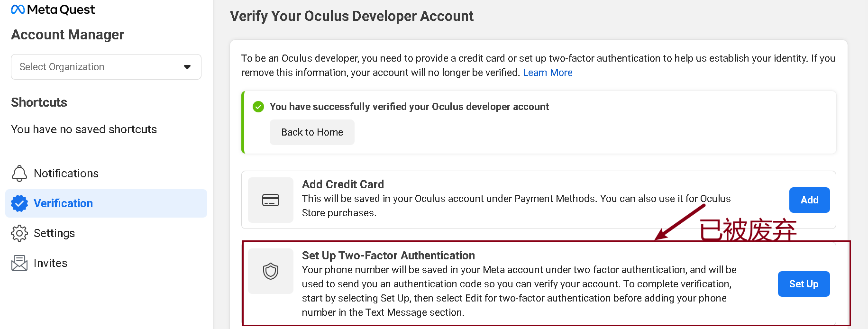868x329 pixels.
Task: Add a credit card with Add button
Action: click(x=810, y=200)
